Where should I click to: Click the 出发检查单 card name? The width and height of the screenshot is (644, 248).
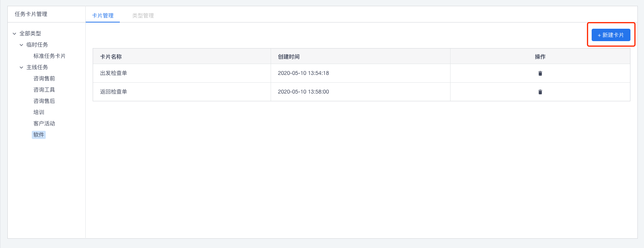click(114, 73)
